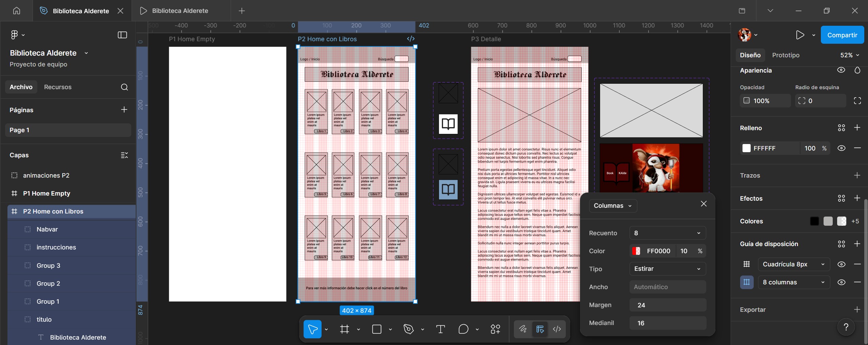This screenshot has width=868, height=345.
Task: Select the Pen tool
Action: coord(408,329)
